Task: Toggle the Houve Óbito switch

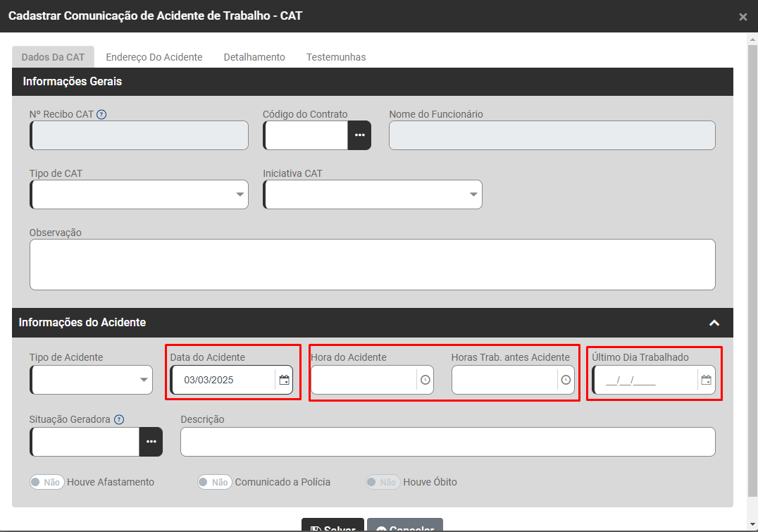Action: coord(383,483)
